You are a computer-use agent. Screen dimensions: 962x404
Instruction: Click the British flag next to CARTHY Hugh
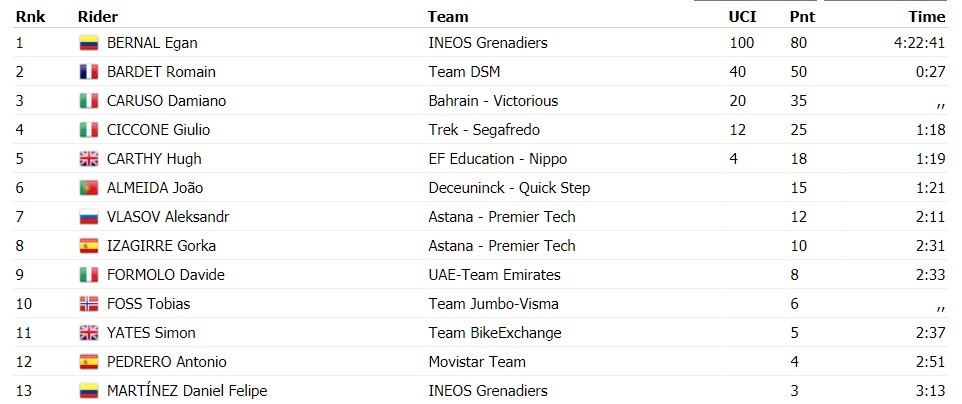click(x=89, y=159)
